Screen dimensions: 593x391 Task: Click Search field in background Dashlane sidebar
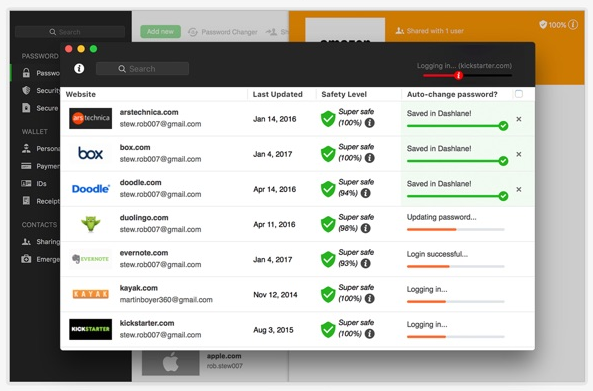70,32
